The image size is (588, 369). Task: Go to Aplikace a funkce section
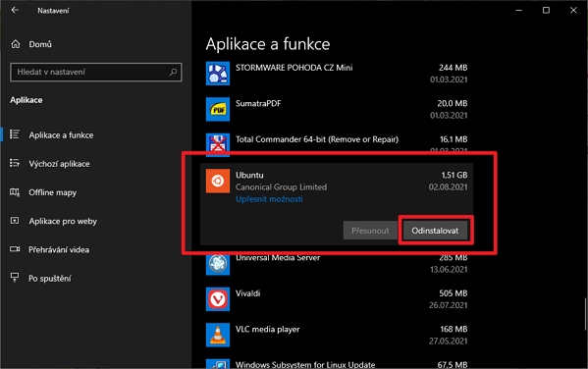click(61, 135)
